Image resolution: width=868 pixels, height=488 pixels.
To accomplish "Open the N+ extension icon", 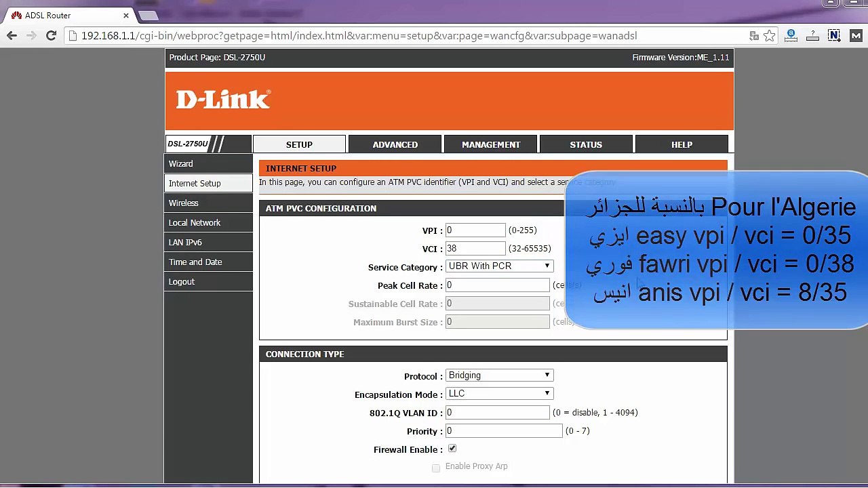I will click(x=834, y=36).
